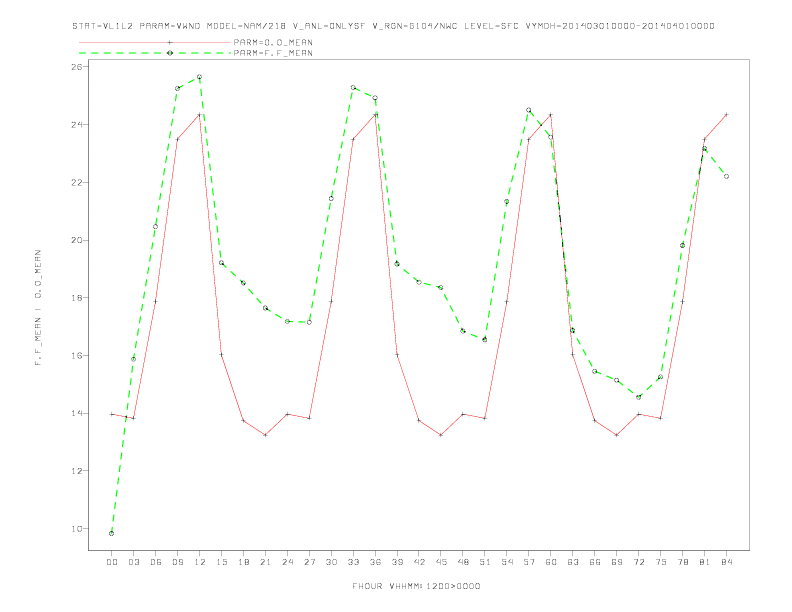Click green F.F_MEAN data point at hour 00

pyautogui.click(x=112, y=533)
